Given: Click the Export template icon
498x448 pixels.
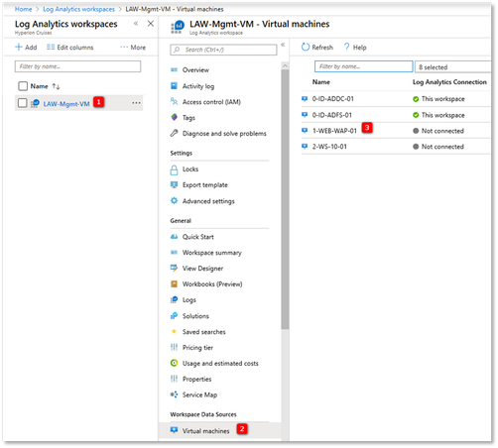Looking at the screenshot, I should [x=174, y=184].
